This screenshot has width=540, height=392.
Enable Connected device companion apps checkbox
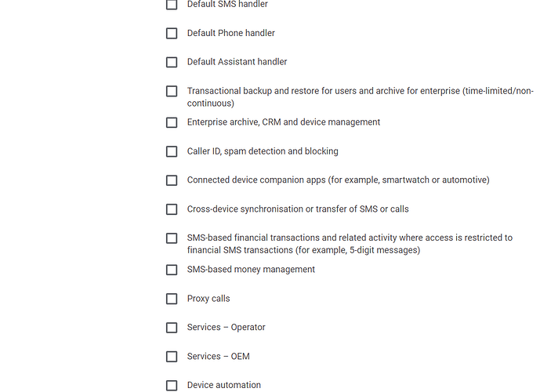click(x=172, y=180)
